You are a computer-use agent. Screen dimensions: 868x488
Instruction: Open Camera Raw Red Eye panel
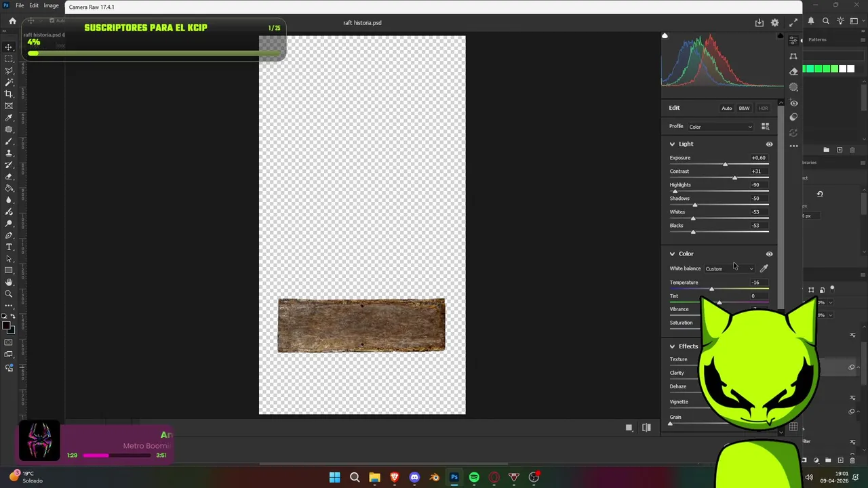tap(793, 103)
